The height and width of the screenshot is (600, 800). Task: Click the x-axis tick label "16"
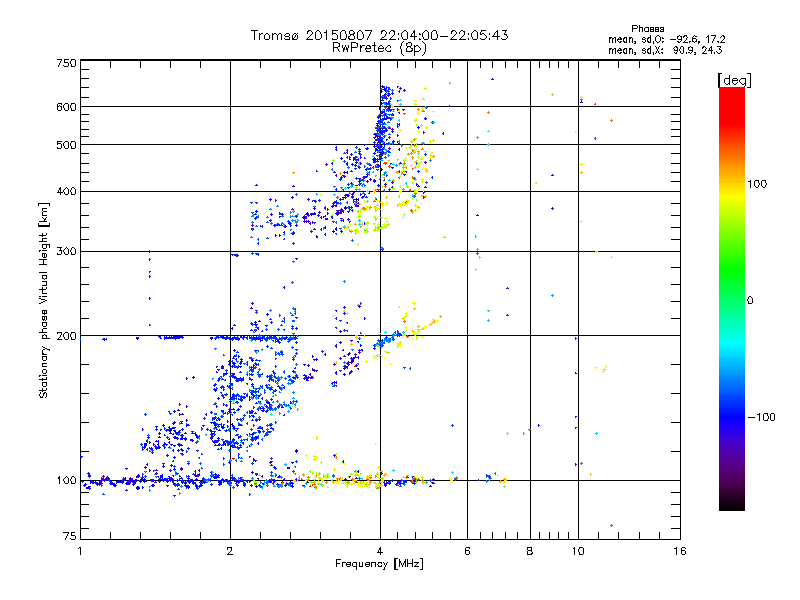click(680, 551)
